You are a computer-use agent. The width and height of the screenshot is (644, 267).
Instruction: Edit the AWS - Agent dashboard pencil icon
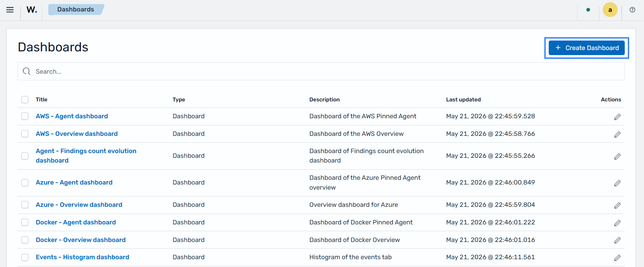(617, 117)
